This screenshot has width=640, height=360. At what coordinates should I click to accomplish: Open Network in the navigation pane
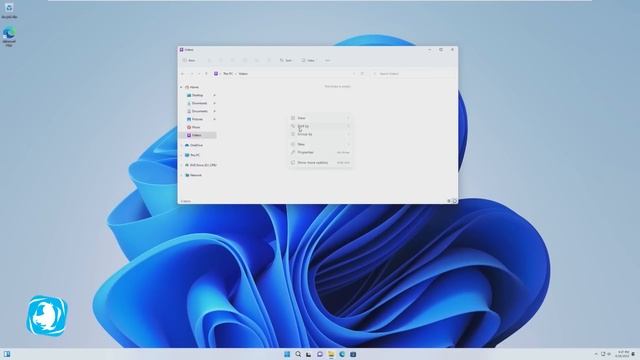[x=193, y=175]
